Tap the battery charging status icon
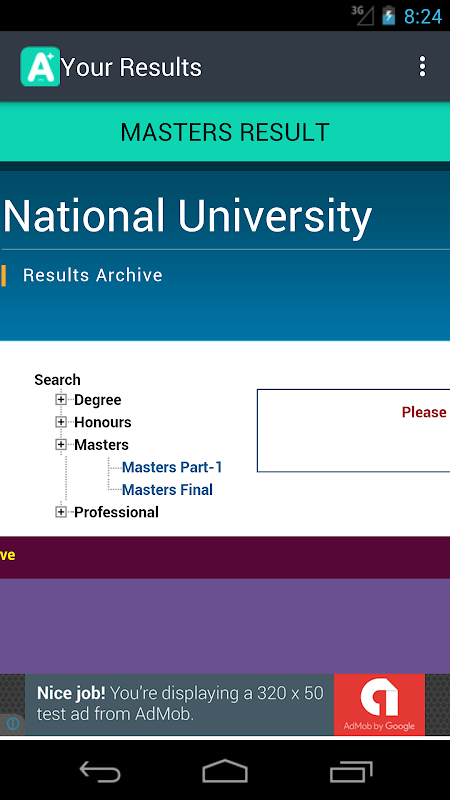Image resolution: width=450 pixels, height=800 pixels. [389, 16]
